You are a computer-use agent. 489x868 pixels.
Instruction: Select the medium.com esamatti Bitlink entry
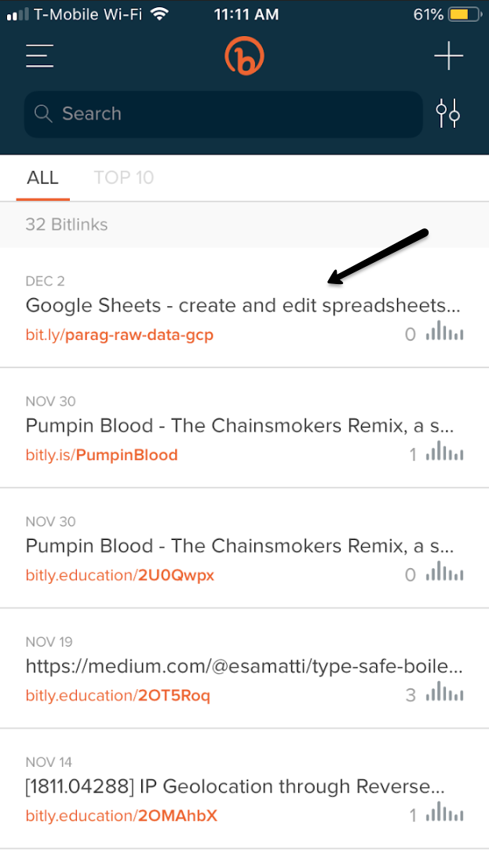[244, 668]
